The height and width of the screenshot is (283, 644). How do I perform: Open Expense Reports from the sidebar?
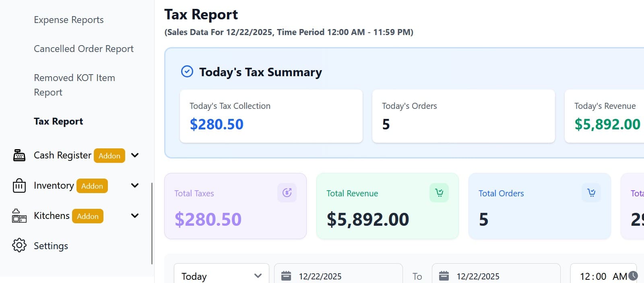click(68, 20)
